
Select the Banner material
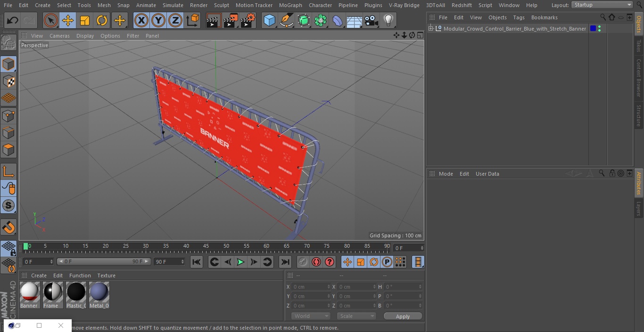point(30,295)
